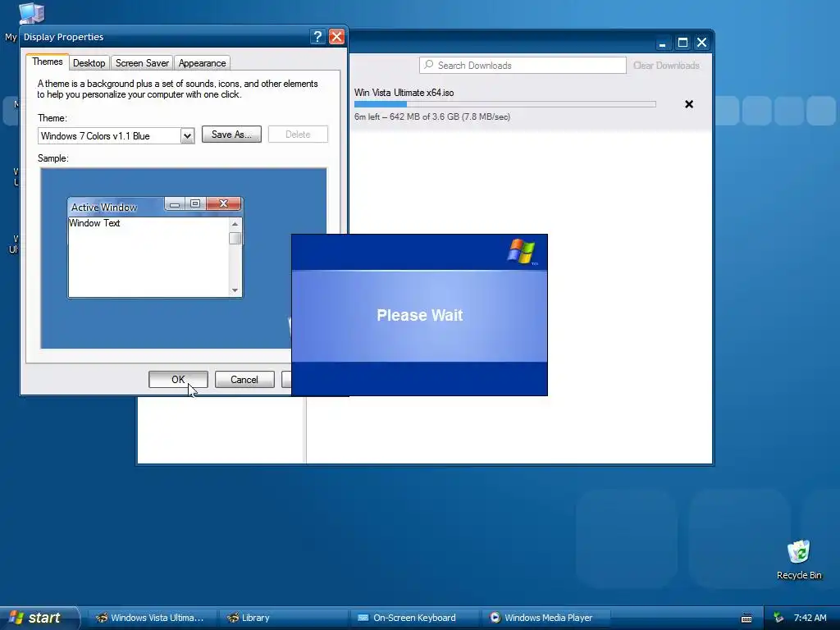Click the download progress bar

pyautogui.click(x=504, y=104)
